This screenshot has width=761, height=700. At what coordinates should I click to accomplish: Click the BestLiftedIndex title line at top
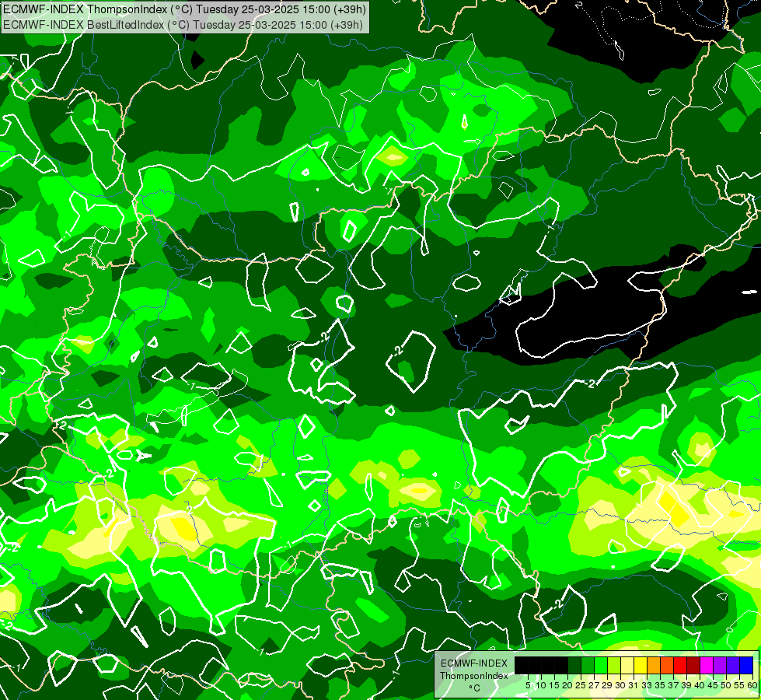coord(183,24)
